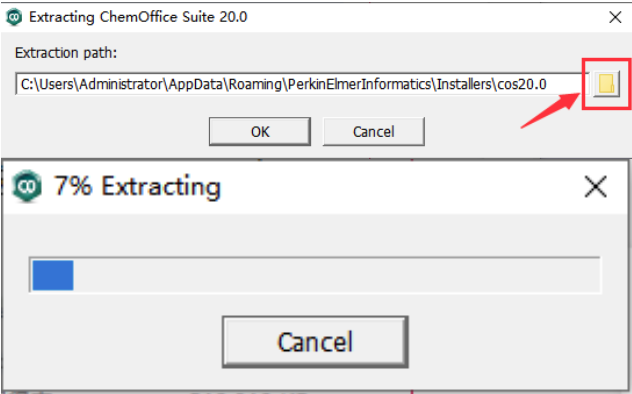The image size is (632, 394).
Task: Click the 'Extraction path:' label
Action: coord(66,53)
